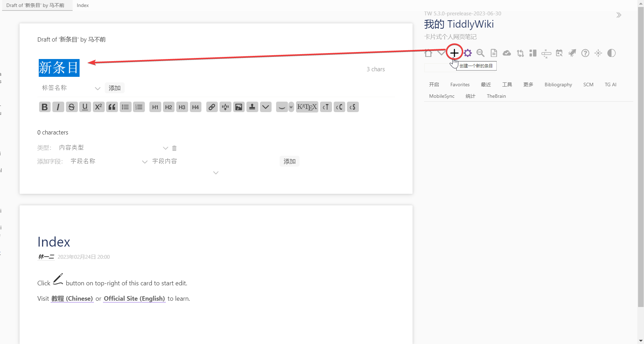Image resolution: width=644 pixels, height=344 pixels.
Task: Expand 字段名称 field name dropdown
Action: (x=145, y=162)
